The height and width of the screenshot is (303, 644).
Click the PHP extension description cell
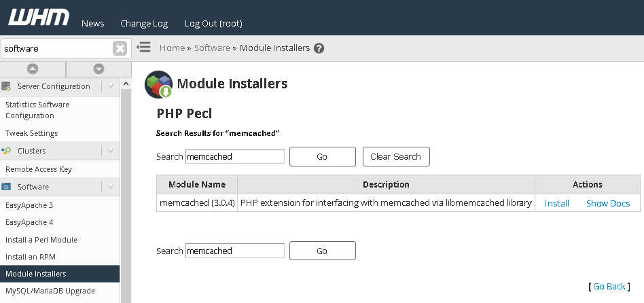coord(386,203)
